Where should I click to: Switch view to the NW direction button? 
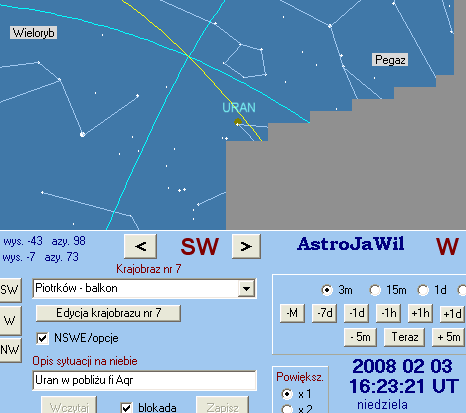(9, 350)
